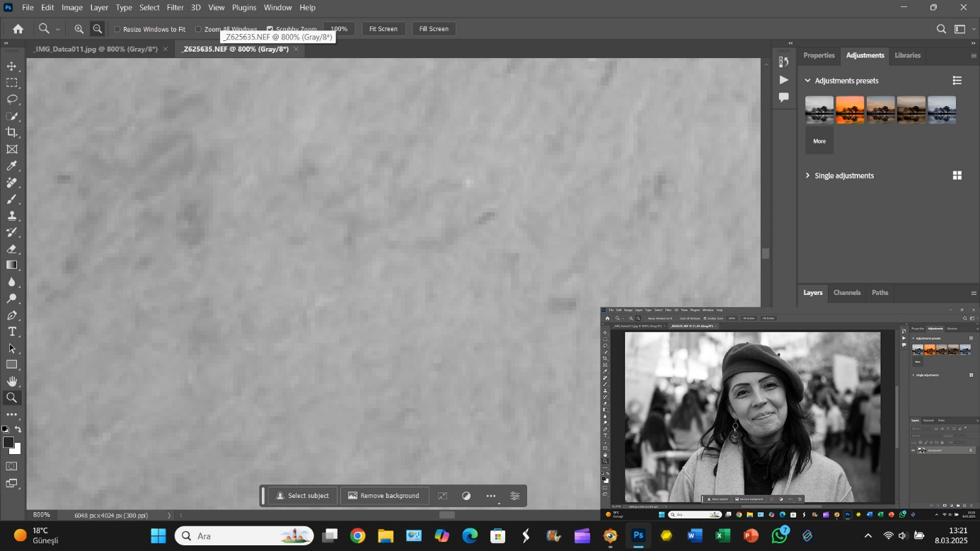Image resolution: width=980 pixels, height=551 pixels.
Task: Click Remove background button
Action: [x=384, y=496]
